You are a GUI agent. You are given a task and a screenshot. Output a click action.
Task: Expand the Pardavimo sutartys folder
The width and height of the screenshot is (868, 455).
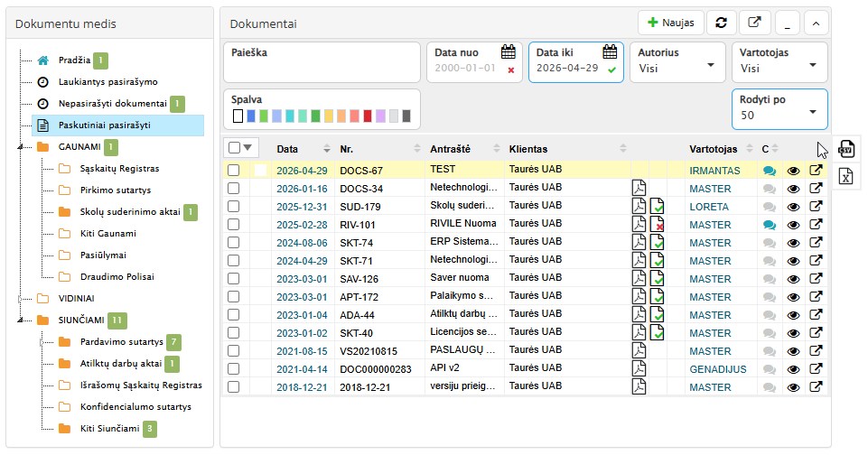(42, 342)
